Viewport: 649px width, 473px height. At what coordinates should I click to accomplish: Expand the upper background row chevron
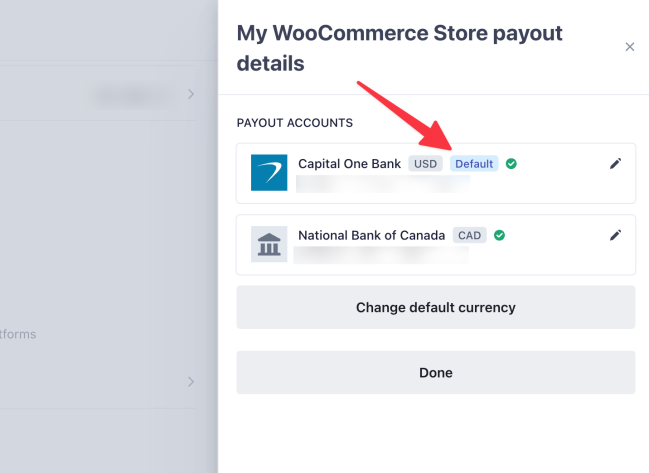[x=191, y=95]
